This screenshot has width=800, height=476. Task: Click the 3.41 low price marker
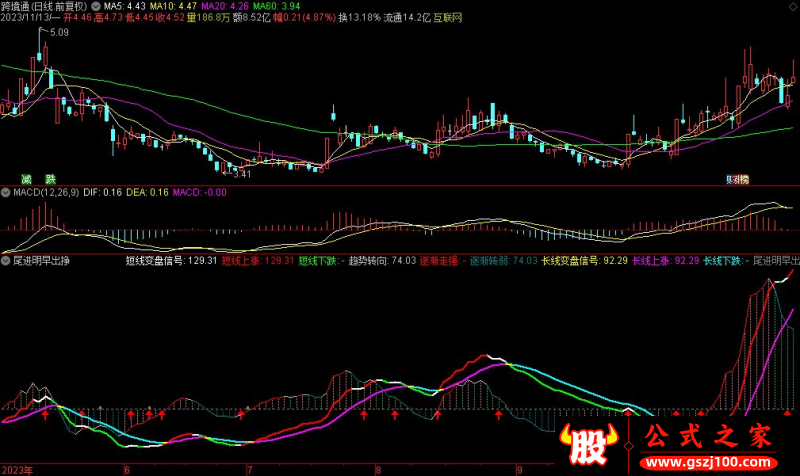(241, 174)
